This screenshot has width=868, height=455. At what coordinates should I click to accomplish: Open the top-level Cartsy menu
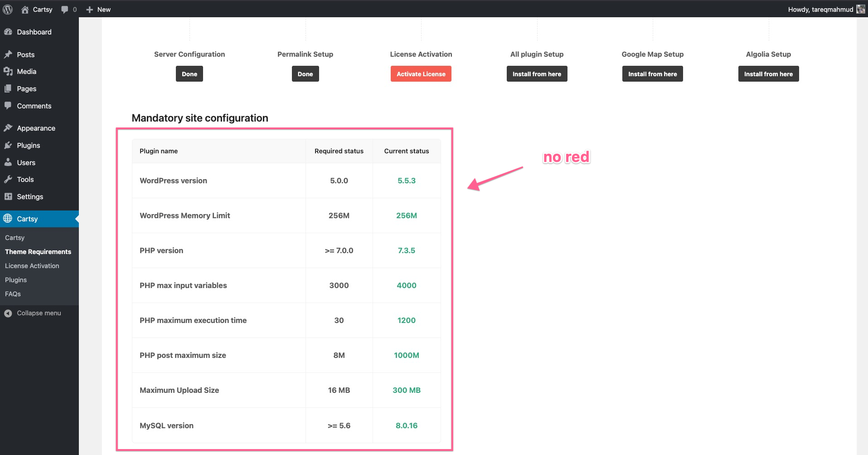pos(39,219)
